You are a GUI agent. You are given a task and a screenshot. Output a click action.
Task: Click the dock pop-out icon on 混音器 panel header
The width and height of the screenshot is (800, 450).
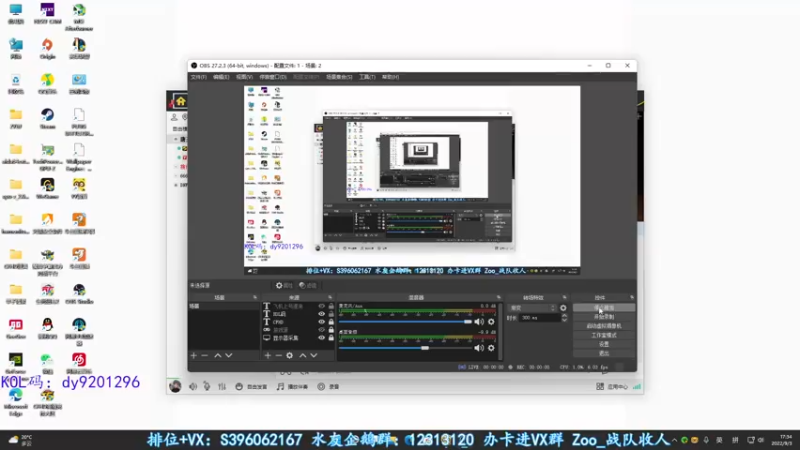pos(498,297)
